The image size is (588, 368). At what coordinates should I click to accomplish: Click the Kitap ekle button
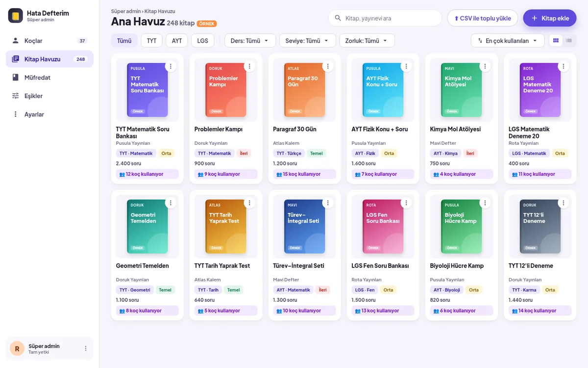coord(550,18)
